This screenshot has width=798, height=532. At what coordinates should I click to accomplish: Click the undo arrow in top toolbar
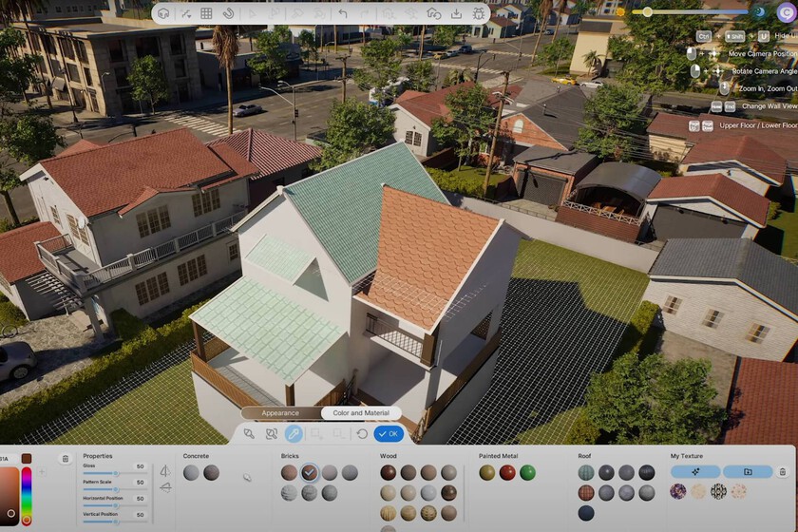[343, 13]
